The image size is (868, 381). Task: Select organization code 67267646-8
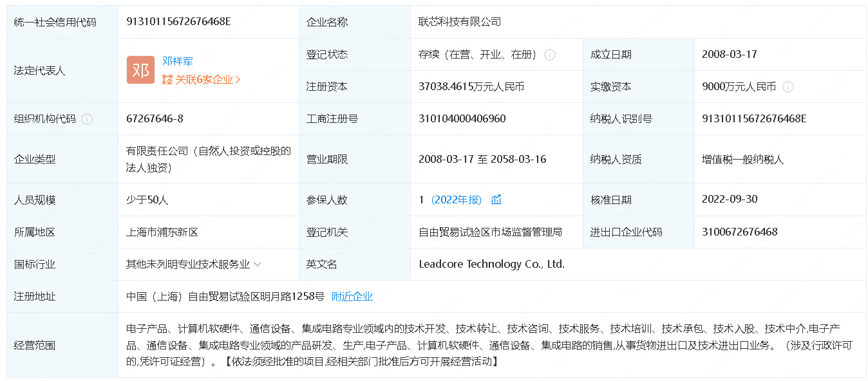tap(155, 119)
